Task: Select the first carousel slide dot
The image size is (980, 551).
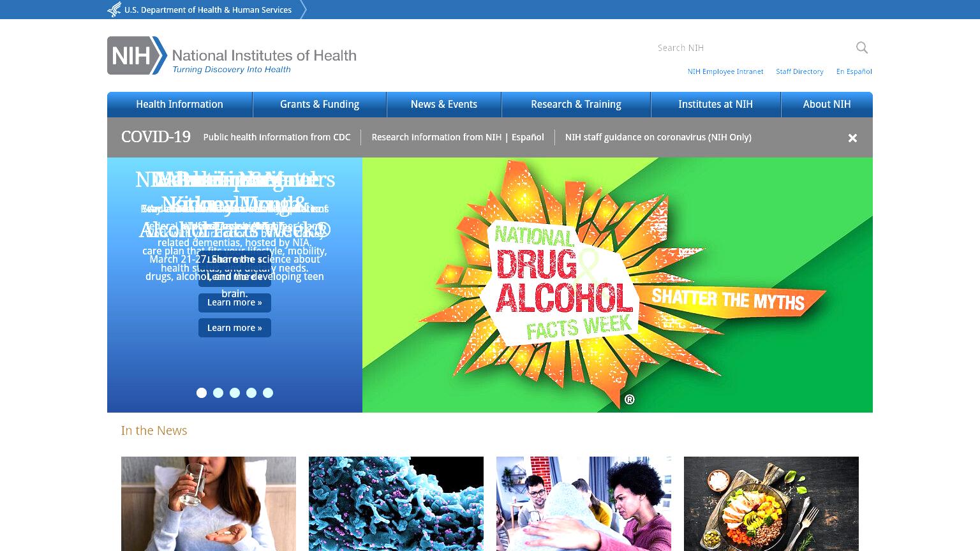Action: 202,393
